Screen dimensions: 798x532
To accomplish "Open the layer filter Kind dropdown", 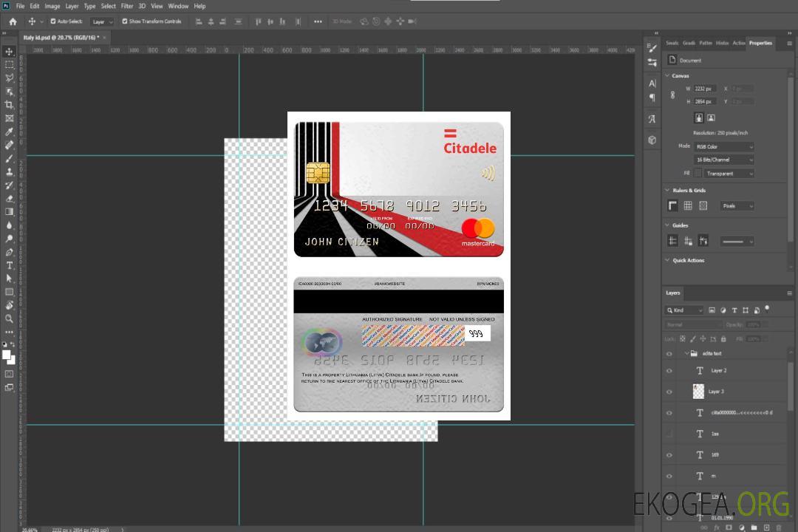I will click(684, 310).
